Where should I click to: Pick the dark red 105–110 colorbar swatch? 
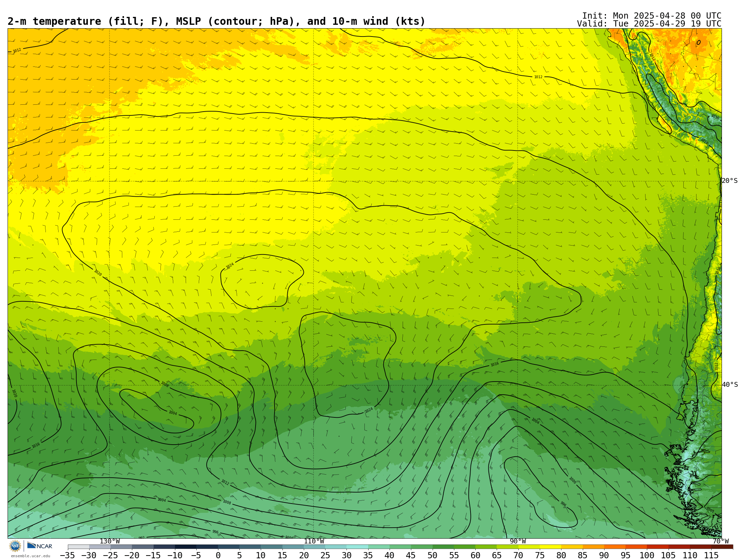click(679, 547)
